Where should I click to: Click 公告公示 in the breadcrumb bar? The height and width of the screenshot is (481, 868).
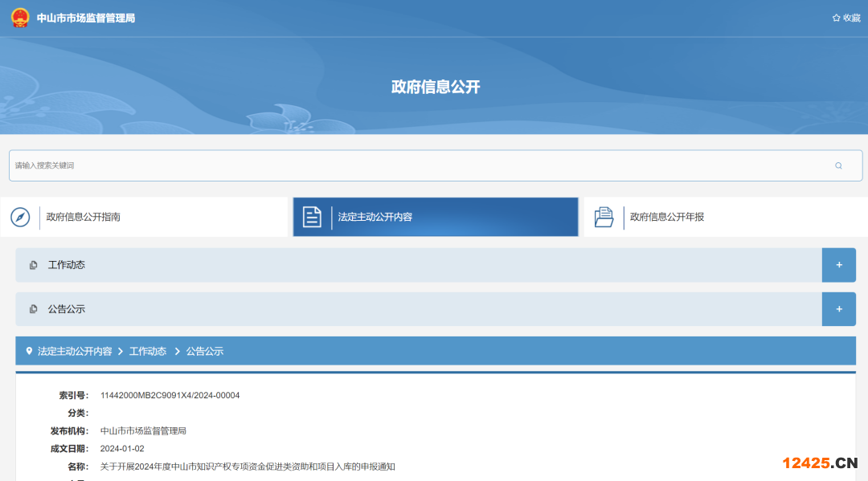point(205,351)
